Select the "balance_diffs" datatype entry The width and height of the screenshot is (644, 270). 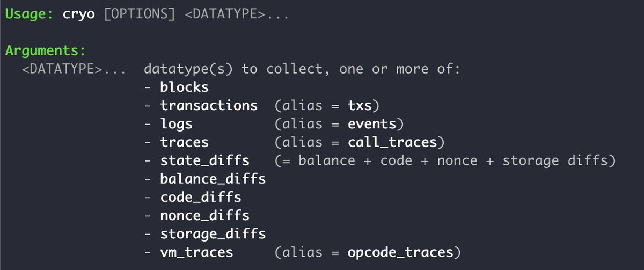[213, 179]
